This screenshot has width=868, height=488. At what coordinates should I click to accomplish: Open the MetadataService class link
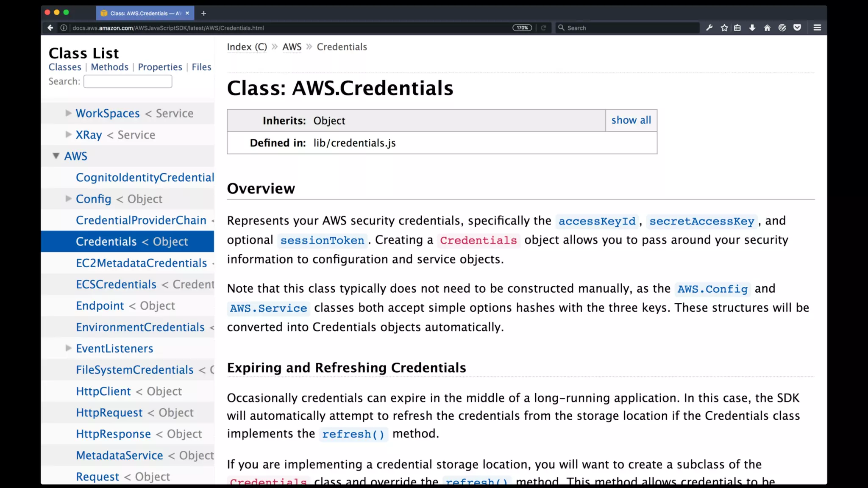point(120,455)
